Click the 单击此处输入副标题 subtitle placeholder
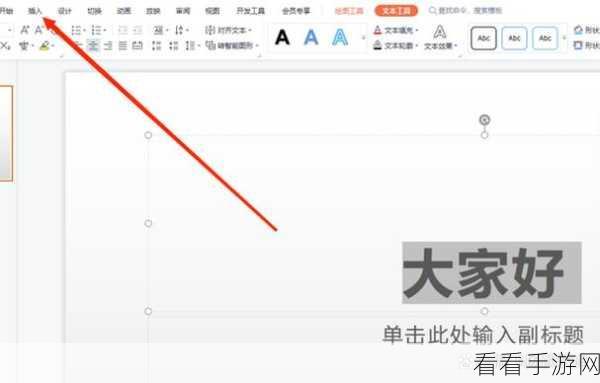The width and height of the screenshot is (600, 383). click(483, 335)
